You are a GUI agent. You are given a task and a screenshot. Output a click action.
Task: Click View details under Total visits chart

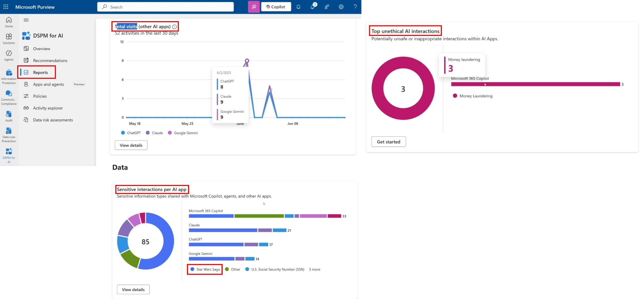pos(131,145)
